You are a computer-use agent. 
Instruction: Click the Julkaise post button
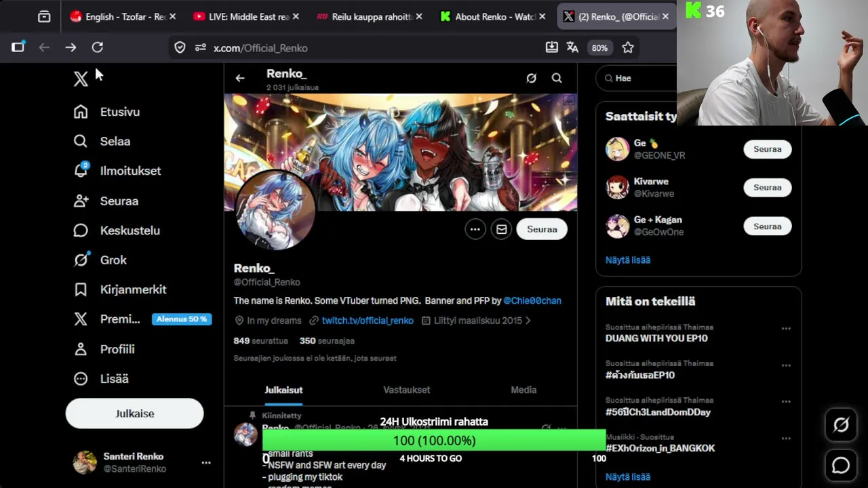(x=134, y=413)
